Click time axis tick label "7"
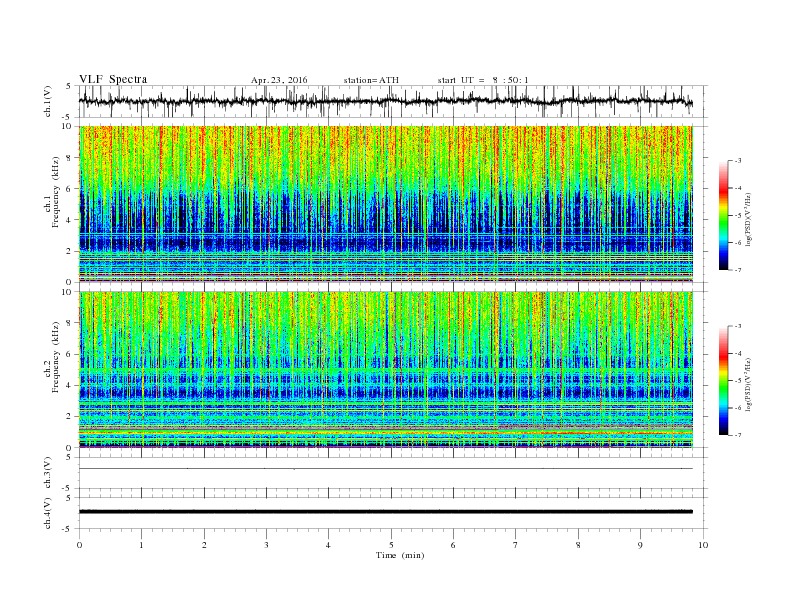 point(516,545)
